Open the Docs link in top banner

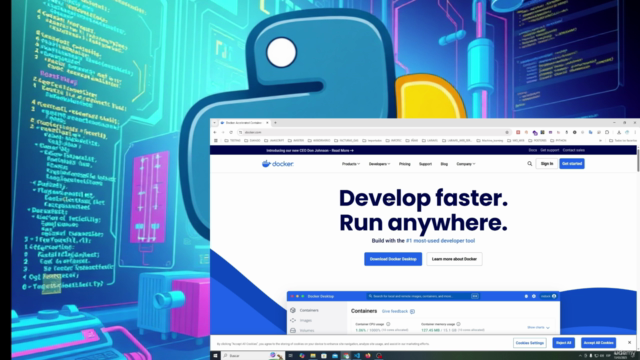pos(533,150)
